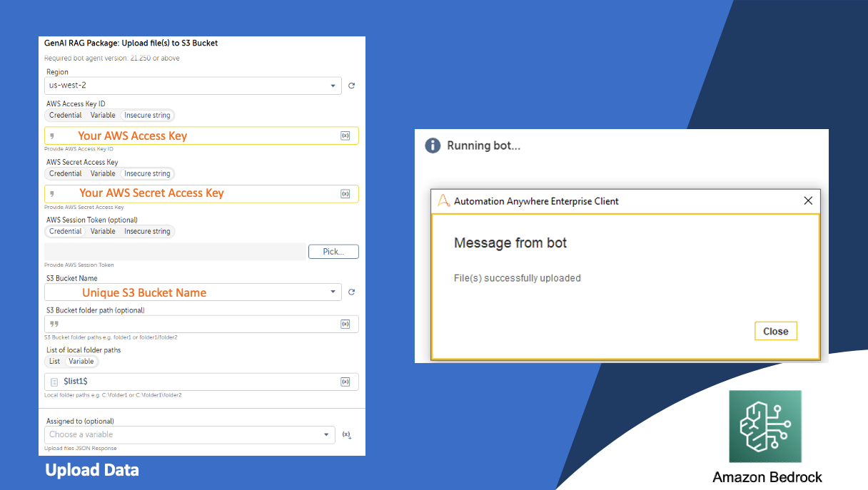Click the "Running bot..." status text
Image resolution: width=868 pixels, height=490 pixels.
(x=484, y=146)
